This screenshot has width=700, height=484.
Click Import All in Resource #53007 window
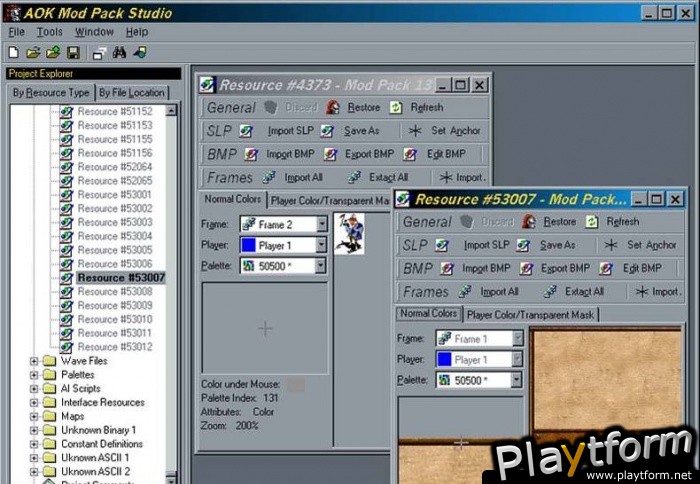[488, 292]
